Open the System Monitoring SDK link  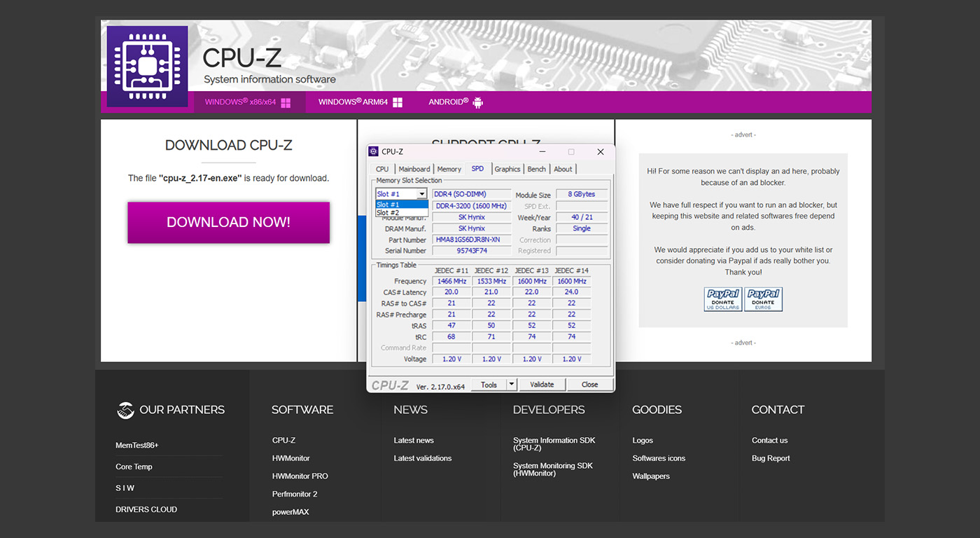coord(553,469)
